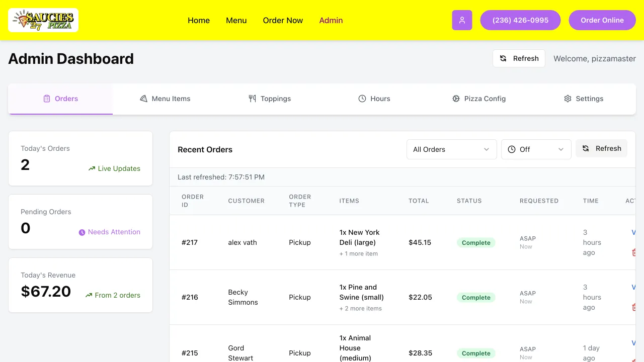Delete order #217 with trash icon
The width and height of the screenshot is (644, 362).
click(x=633, y=252)
